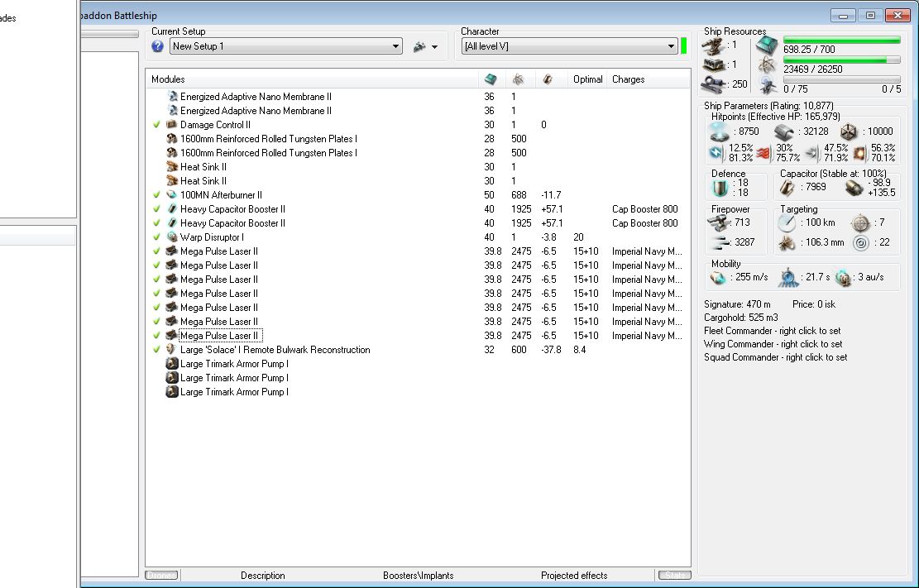The image size is (919, 588).
Task: Click the 100MN Afterburner II module icon
Action: [x=172, y=194]
